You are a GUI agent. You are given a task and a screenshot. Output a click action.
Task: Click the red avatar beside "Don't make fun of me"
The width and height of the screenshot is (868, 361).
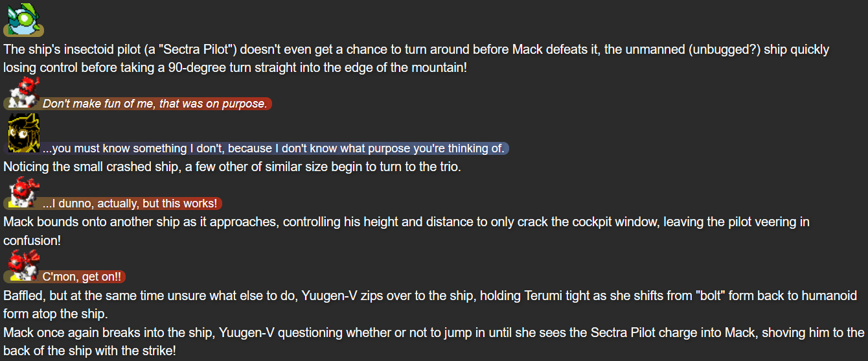(25, 90)
